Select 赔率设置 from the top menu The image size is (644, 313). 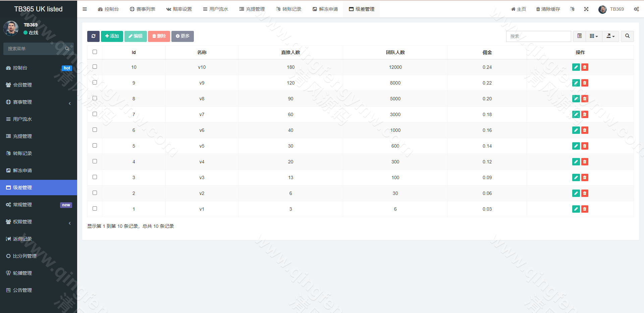click(x=179, y=9)
